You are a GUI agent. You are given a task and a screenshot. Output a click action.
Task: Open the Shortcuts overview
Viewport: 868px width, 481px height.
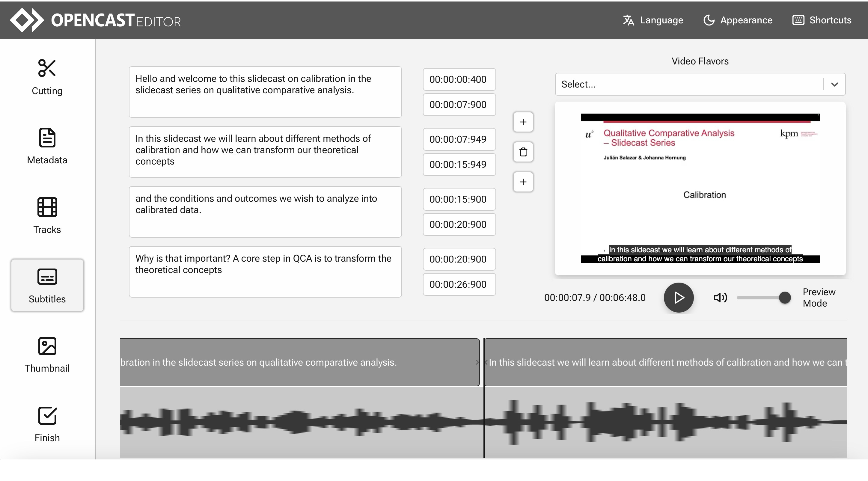822,20
